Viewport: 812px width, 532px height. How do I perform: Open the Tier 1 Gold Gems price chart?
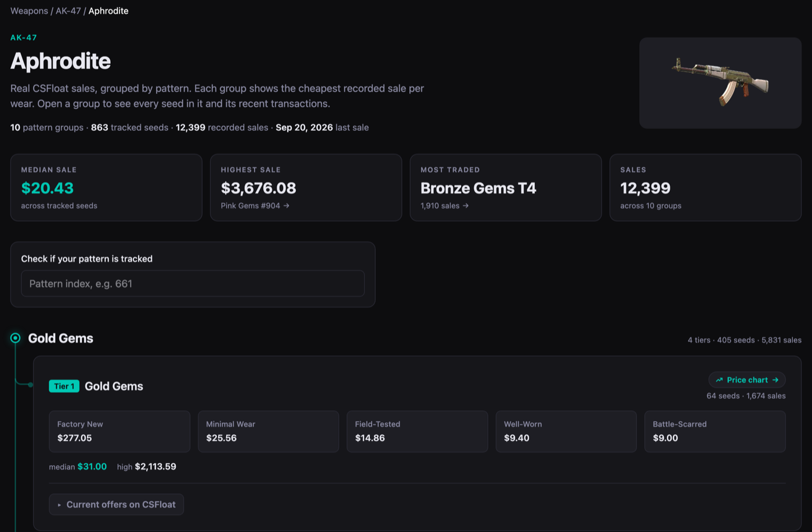click(747, 380)
